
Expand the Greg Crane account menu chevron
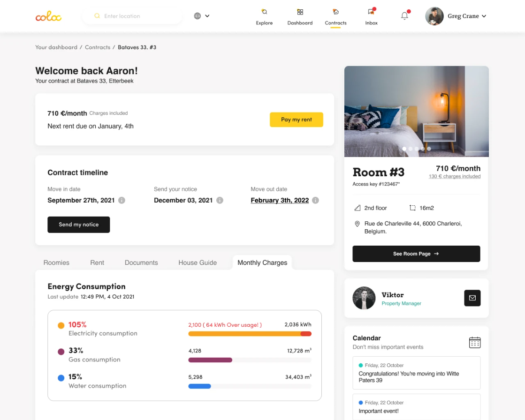(484, 16)
